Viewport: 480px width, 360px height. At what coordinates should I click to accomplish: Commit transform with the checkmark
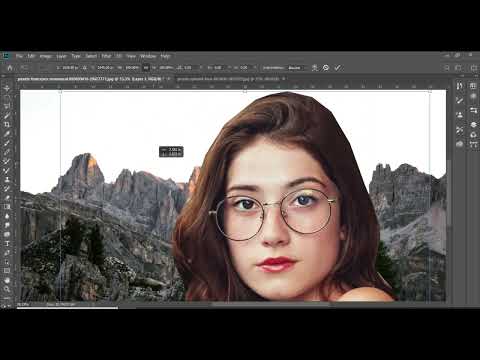click(337, 68)
